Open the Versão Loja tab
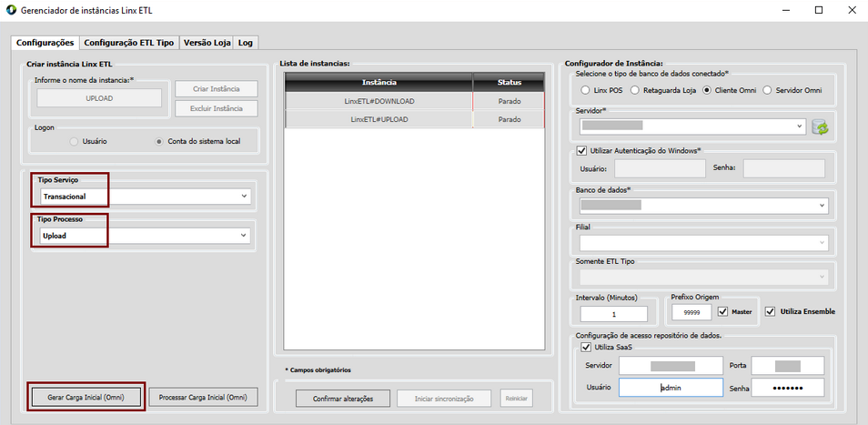Screen dimensions: 868x425 pyautogui.click(x=207, y=43)
